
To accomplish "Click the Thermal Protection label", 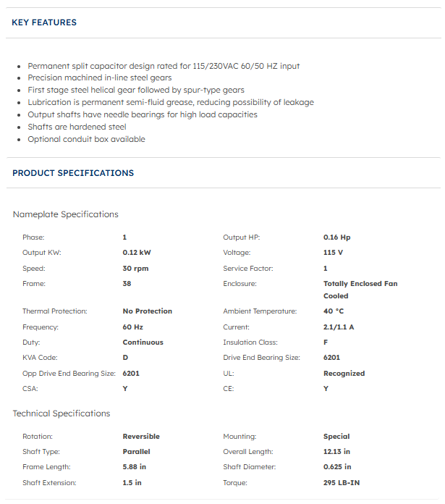I will click(x=55, y=311).
